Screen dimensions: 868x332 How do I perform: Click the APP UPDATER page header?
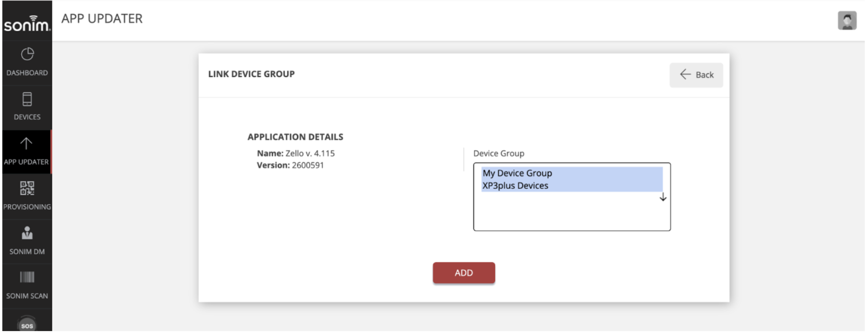[x=102, y=19]
